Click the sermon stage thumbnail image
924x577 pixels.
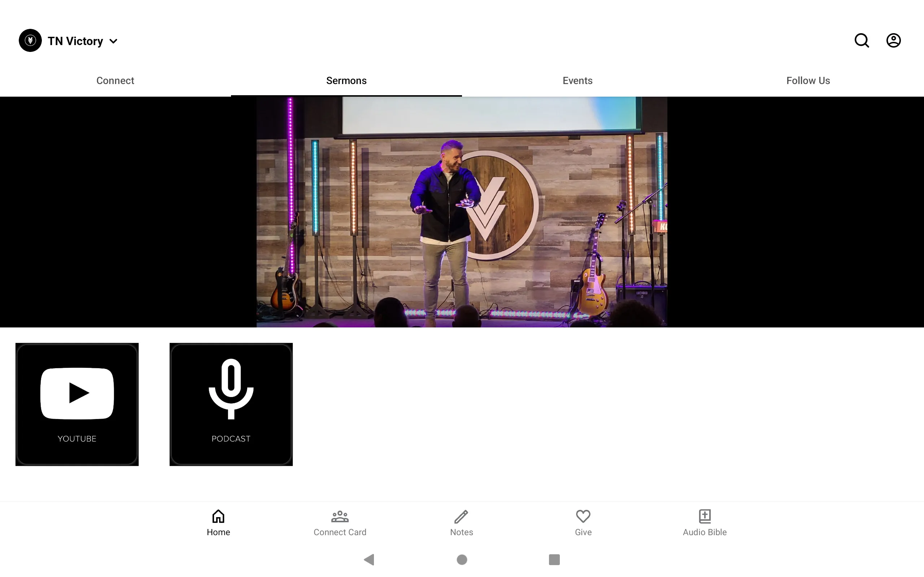coord(462,211)
